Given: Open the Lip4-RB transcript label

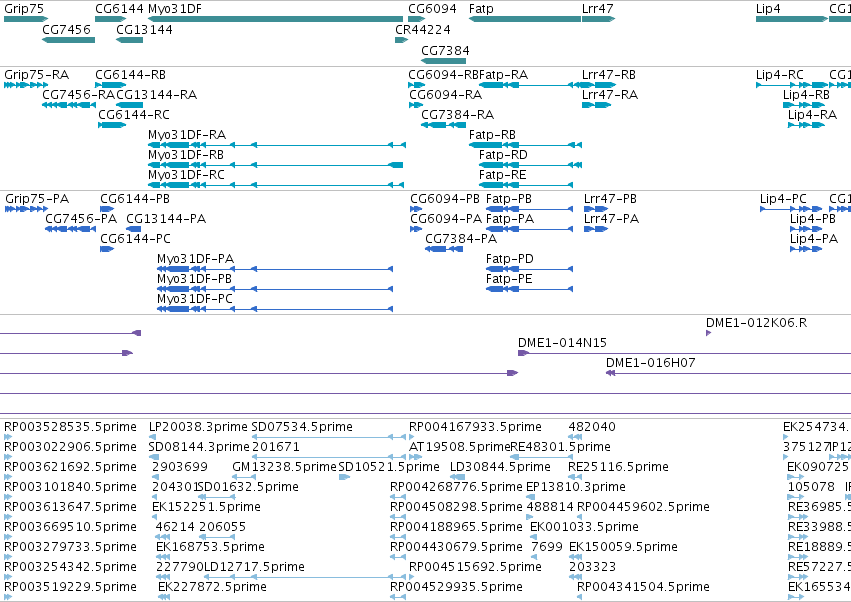Looking at the screenshot, I should coord(806,94).
